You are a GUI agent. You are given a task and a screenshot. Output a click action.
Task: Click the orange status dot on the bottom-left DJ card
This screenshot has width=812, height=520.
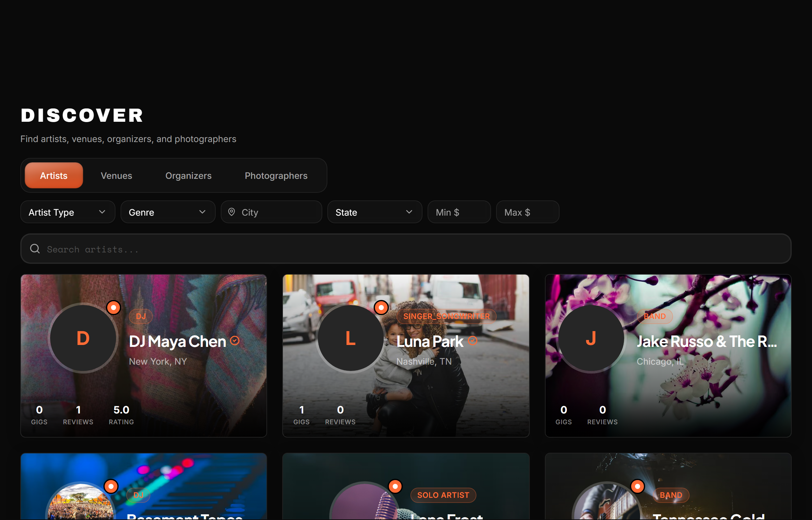pos(111,486)
